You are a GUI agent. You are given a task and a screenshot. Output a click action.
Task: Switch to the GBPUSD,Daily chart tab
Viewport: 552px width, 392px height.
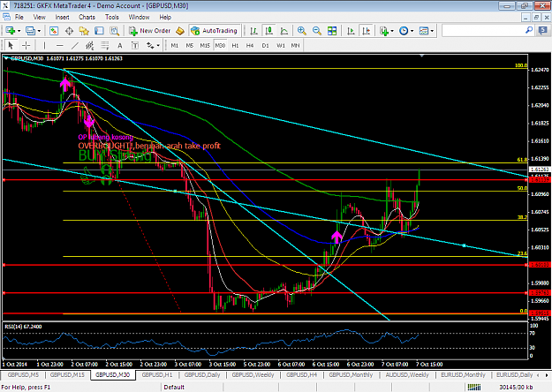202,375
